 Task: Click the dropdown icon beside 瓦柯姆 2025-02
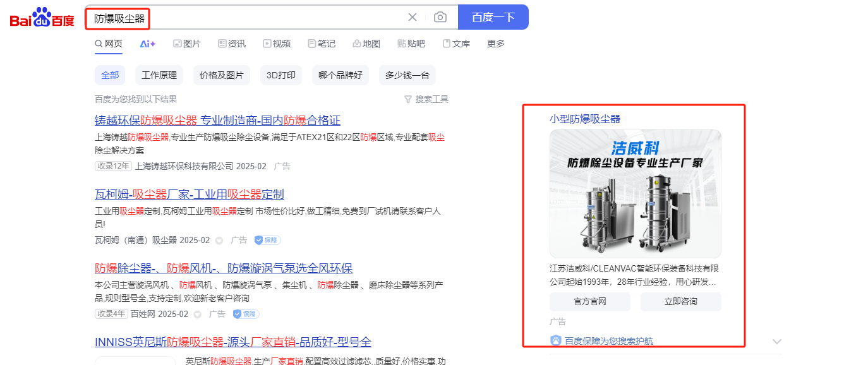coord(219,240)
